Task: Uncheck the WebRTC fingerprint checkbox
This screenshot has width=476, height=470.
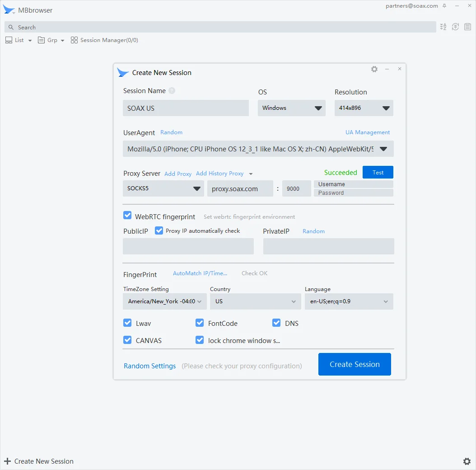Action: click(x=127, y=216)
